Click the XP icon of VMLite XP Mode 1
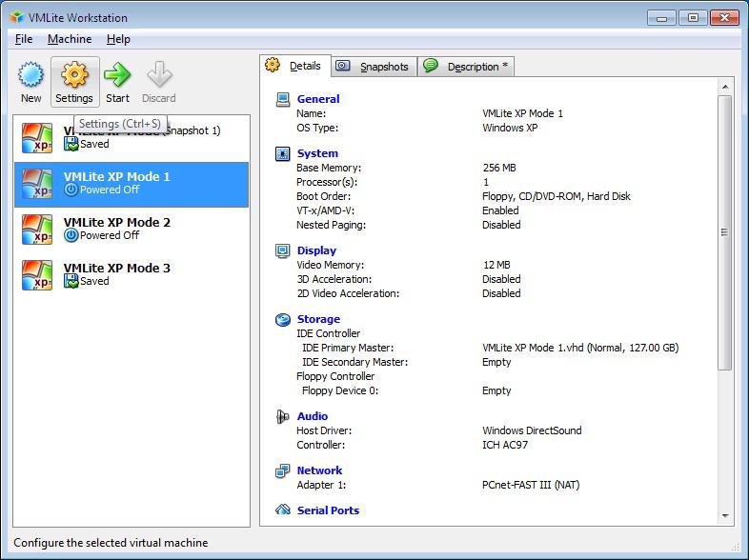 click(37, 184)
